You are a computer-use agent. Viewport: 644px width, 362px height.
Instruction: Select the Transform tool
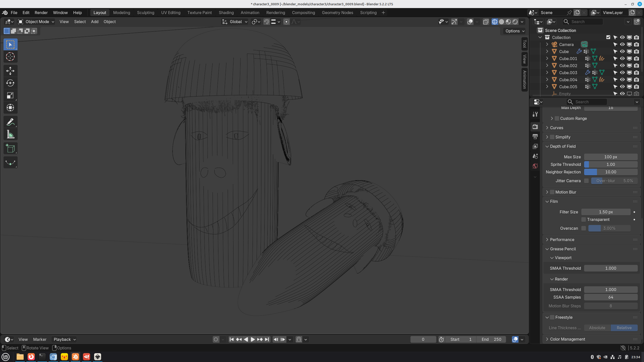click(10, 108)
